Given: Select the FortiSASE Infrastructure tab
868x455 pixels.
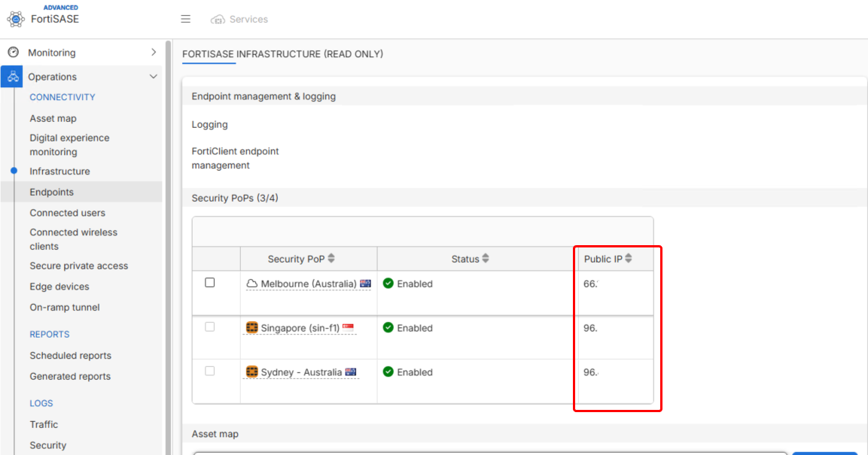Looking at the screenshot, I should 282,54.
